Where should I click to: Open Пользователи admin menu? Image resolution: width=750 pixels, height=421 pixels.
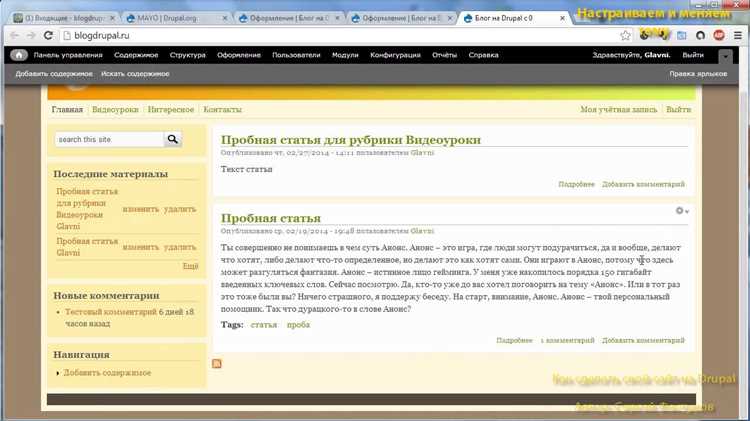[296, 55]
